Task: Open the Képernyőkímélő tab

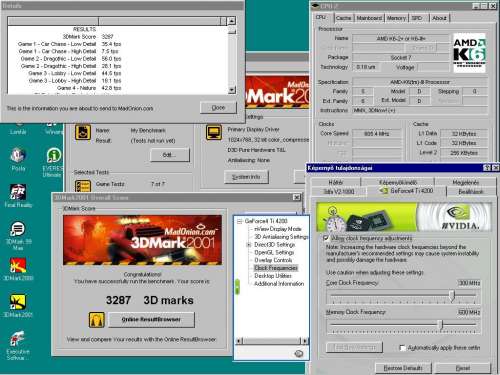Action: [398, 182]
